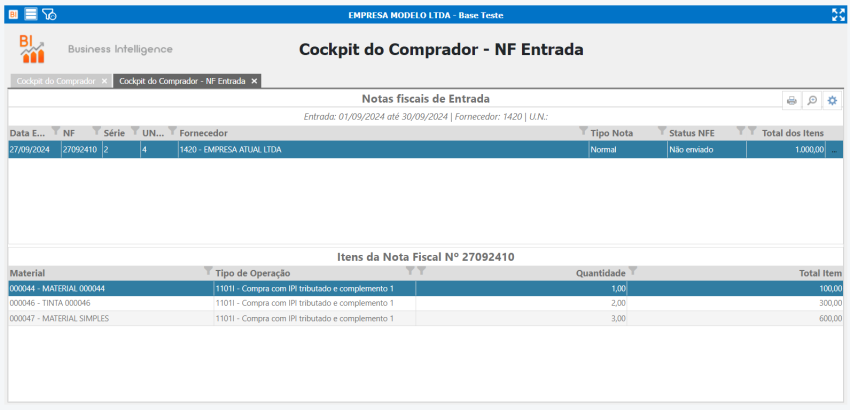Click the Entrada 01/09/2024 até 30/09/2024 filter summary
Screen dimensions: 850x410
click(426, 117)
